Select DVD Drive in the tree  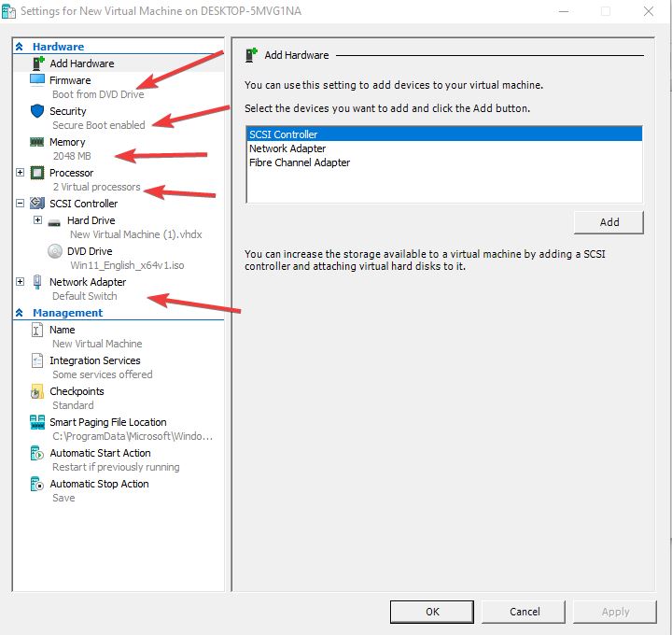[x=90, y=251]
